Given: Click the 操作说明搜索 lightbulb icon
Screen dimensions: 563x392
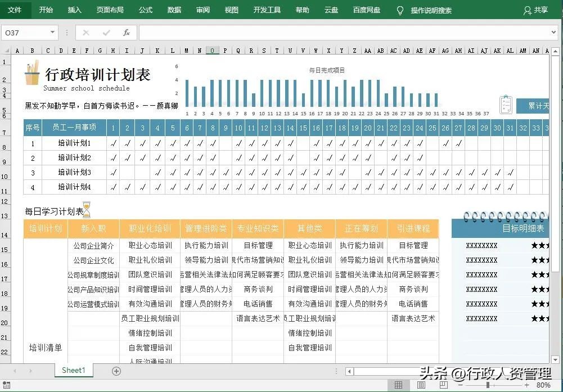Looking at the screenshot, I should pos(401,10).
